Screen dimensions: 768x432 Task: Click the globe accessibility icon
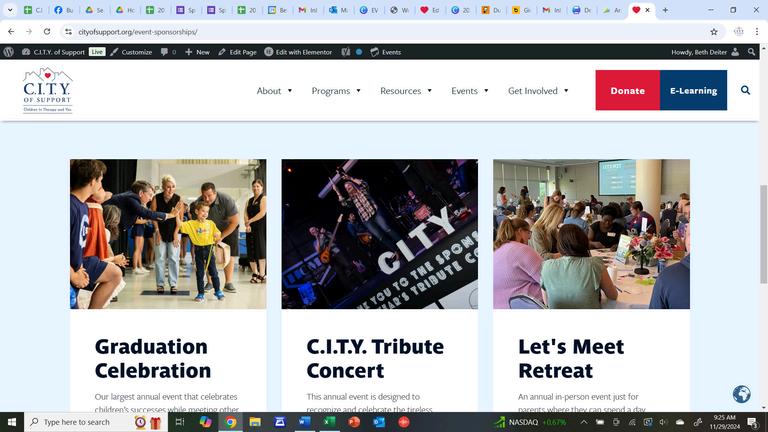(x=742, y=394)
